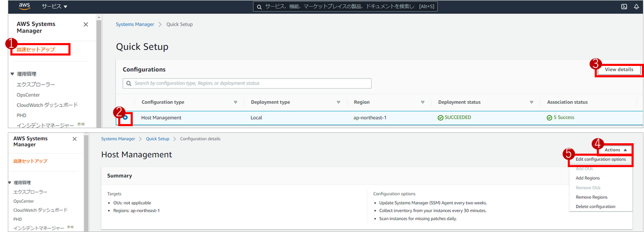Open PHD in the Host Management page sidebar
The height and width of the screenshot is (232, 644).
pyautogui.click(x=18, y=219)
